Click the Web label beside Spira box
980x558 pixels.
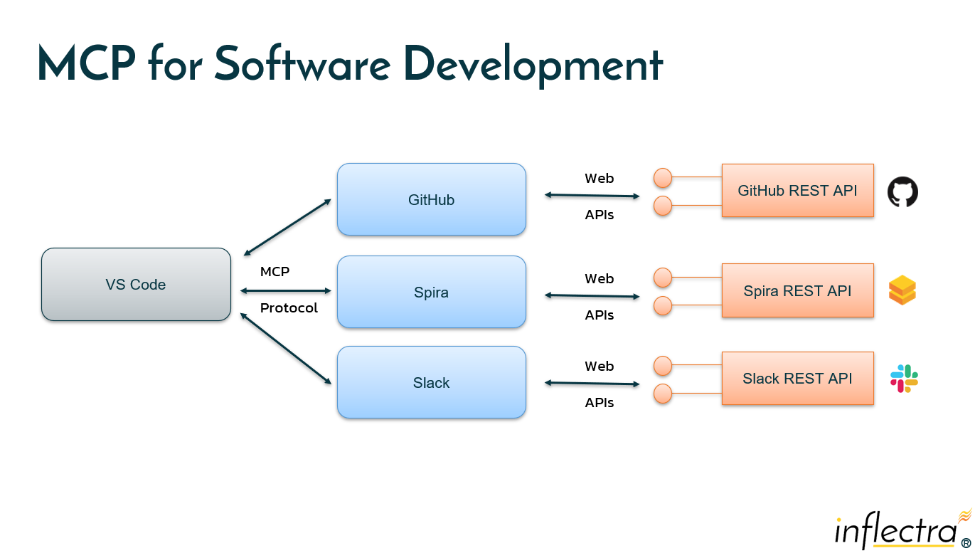pos(599,279)
